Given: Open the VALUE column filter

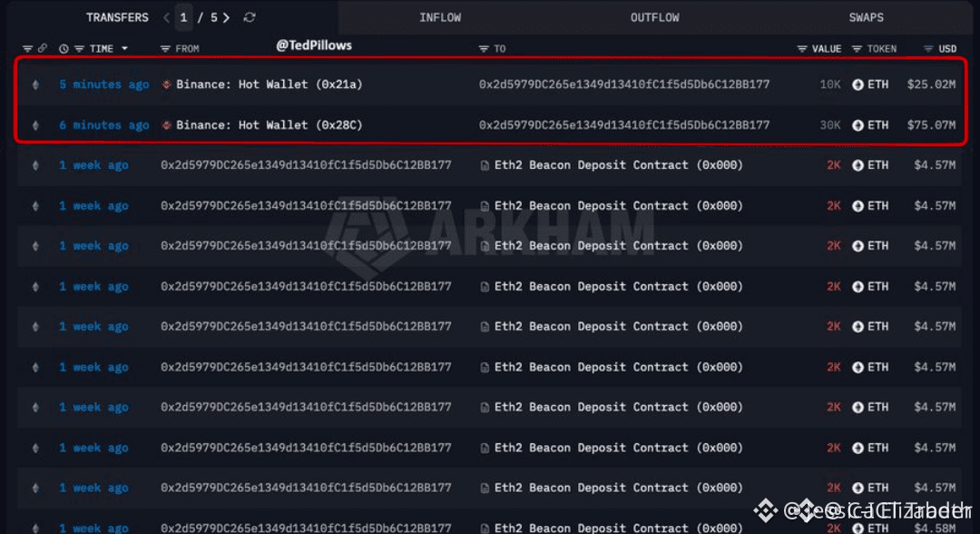Looking at the screenshot, I should tap(802, 49).
